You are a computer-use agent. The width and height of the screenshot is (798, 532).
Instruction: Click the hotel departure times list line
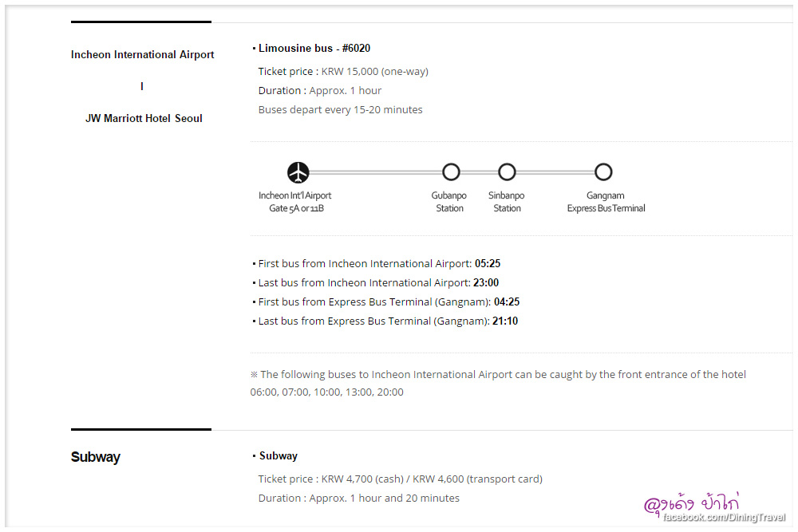point(326,392)
